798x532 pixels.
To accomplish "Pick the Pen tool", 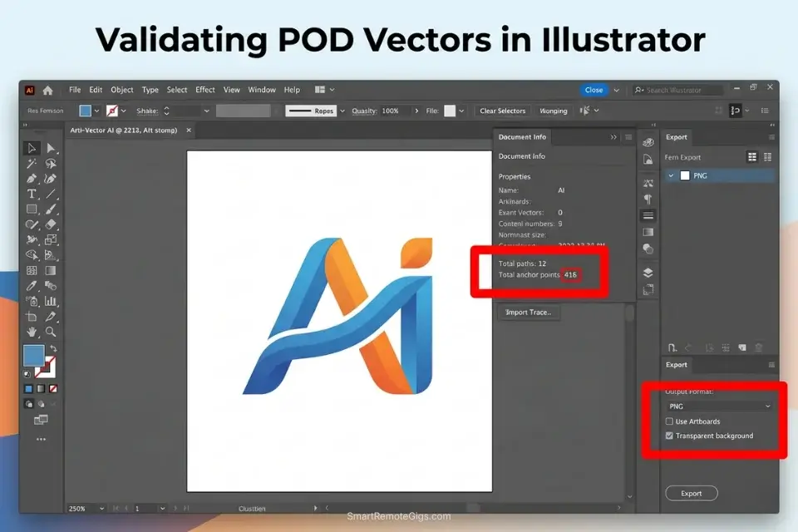I will pos(32,179).
